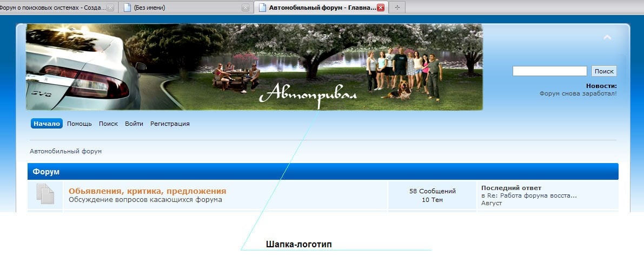Screen dimensions: 644x257
Task: Click the news text Форум снова заработал!
Action: (x=578, y=93)
